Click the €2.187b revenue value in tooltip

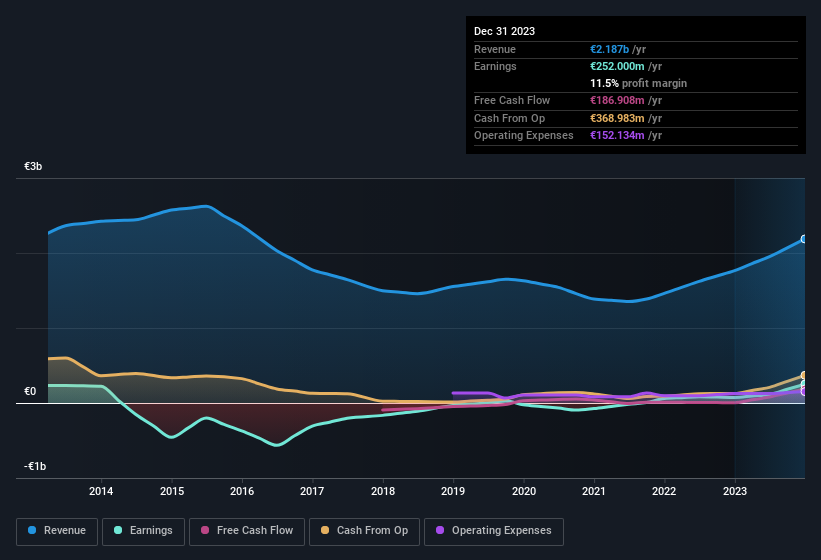611,49
